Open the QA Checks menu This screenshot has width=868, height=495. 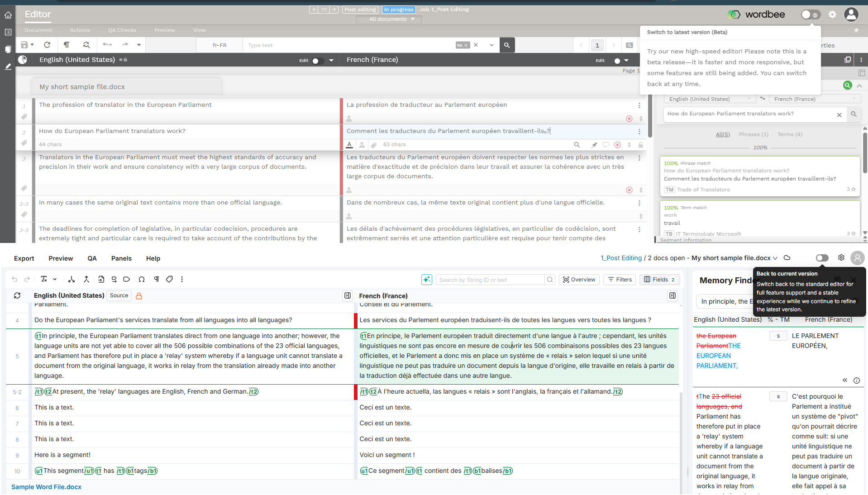click(122, 30)
